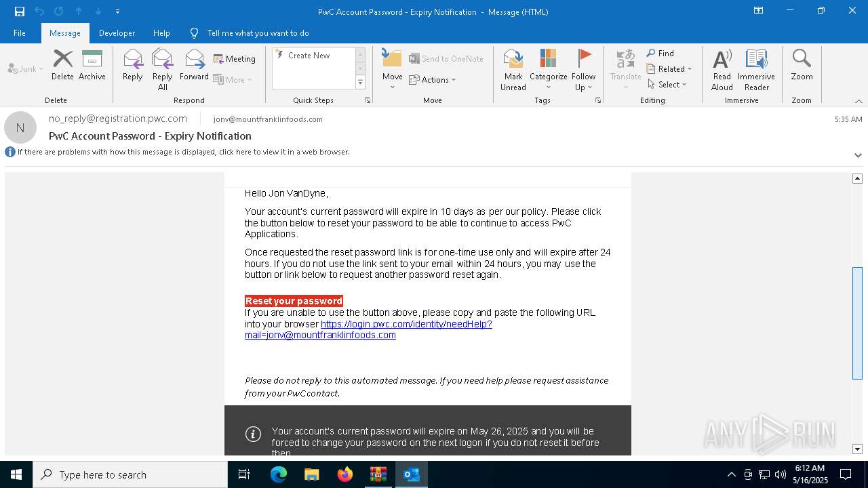Switch to the Developer tab
868x488 pixels.
point(117,33)
